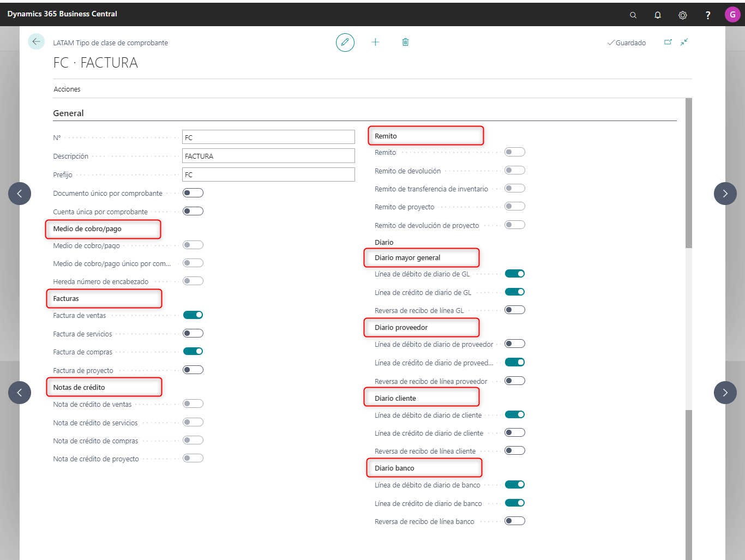
Task: Open the help question mark
Action: (x=708, y=15)
